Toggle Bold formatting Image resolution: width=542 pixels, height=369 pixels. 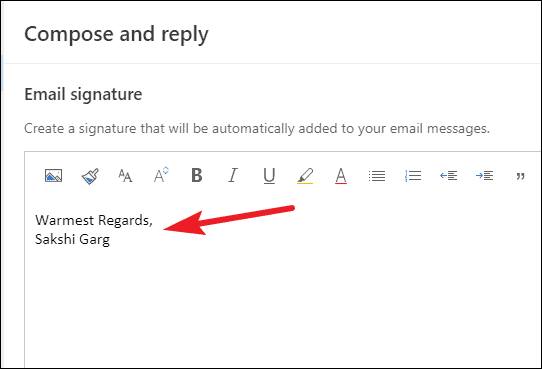point(197,175)
